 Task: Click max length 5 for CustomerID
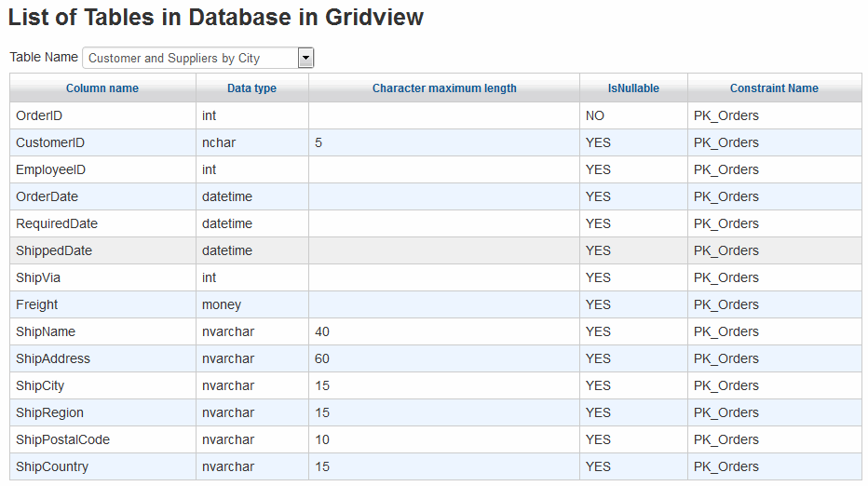point(444,142)
